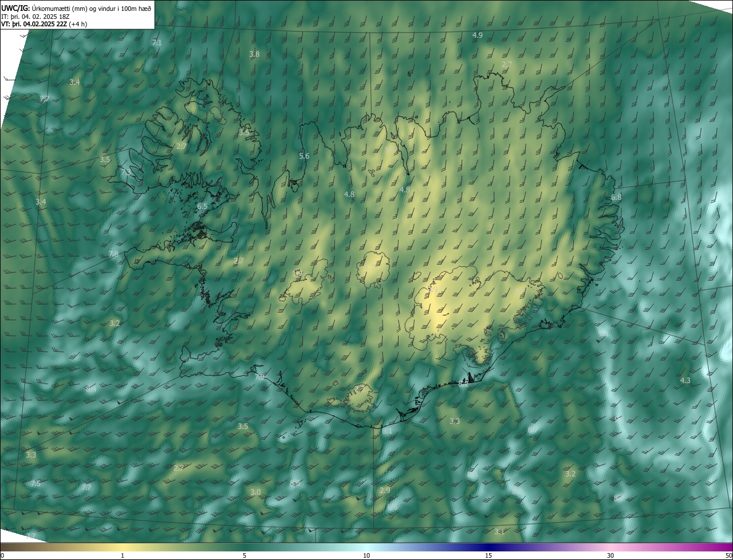Screen dimensions: 733x560
Task: Click the 'IT: þri. 04. 02. 2025 18Z' line
Action: [36, 16]
